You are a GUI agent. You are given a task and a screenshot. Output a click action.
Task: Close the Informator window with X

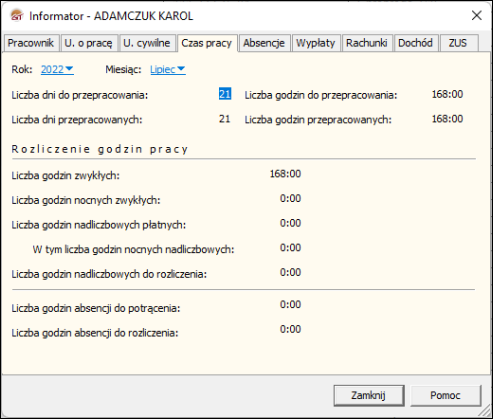[476, 15]
